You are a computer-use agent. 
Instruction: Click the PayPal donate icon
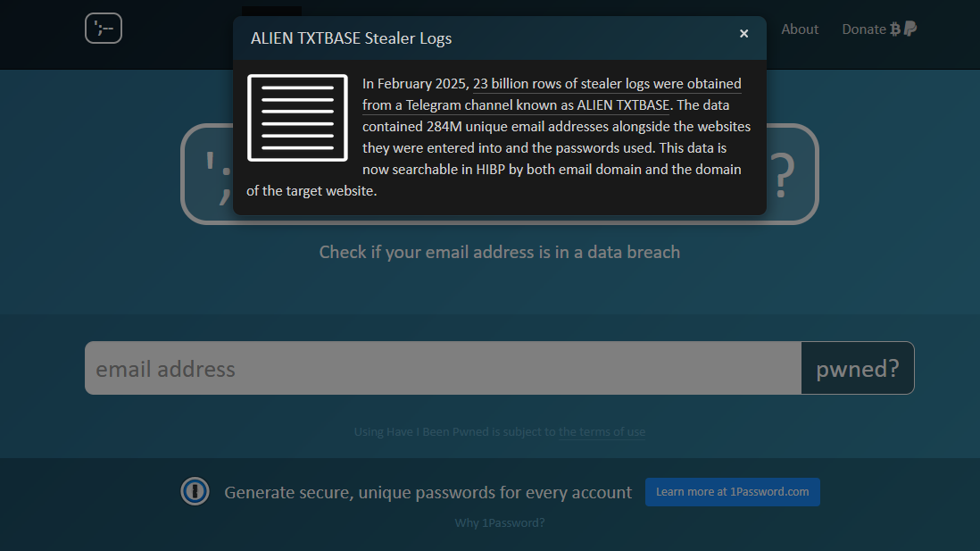pyautogui.click(x=910, y=29)
